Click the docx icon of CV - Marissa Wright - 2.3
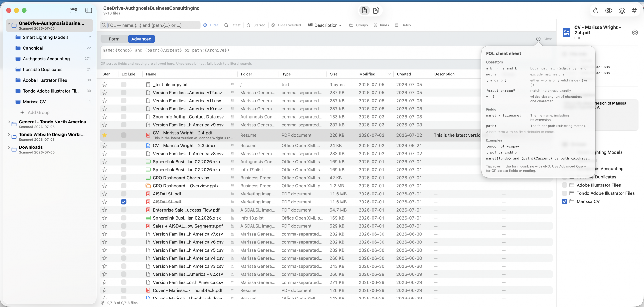This screenshot has height=307, width=644. pos(148,146)
